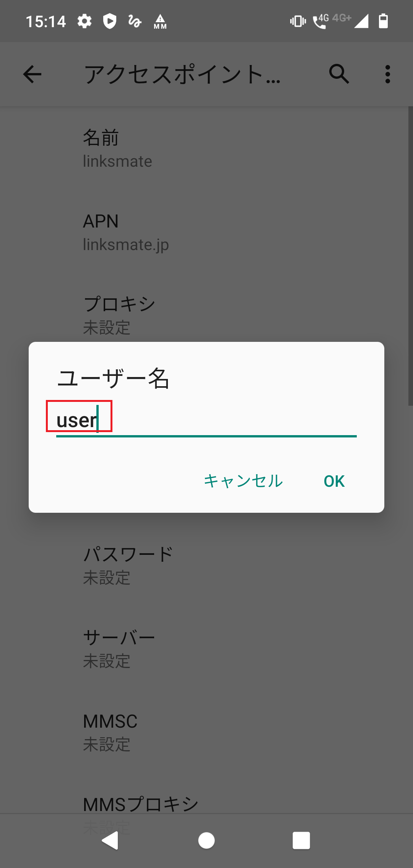413x868 pixels.
Task: Confirm with the OK button
Action: 333,481
